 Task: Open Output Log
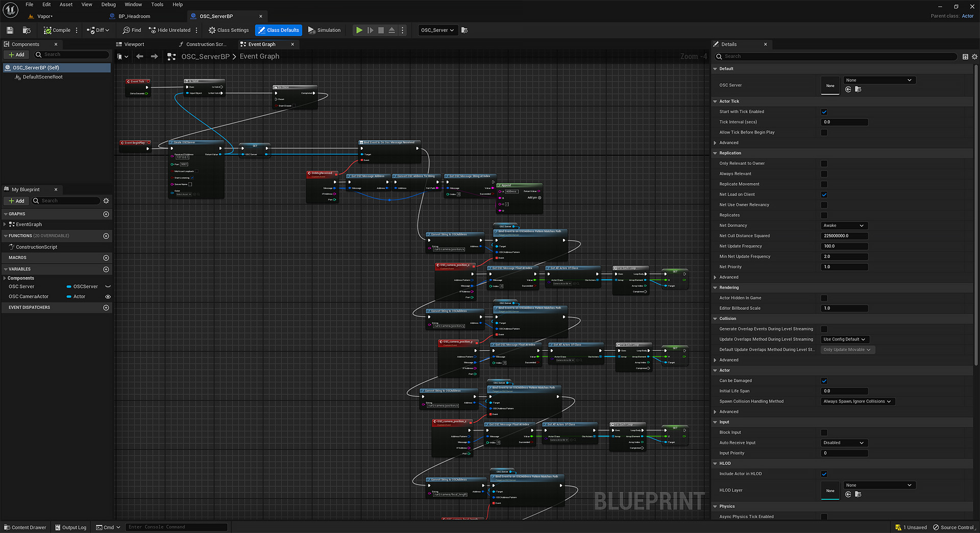point(71,527)
